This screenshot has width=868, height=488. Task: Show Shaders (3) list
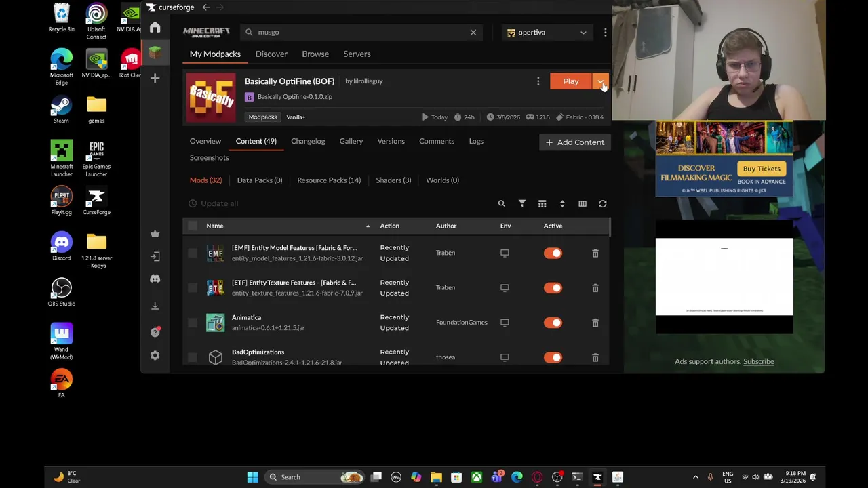tap(393, 180)
